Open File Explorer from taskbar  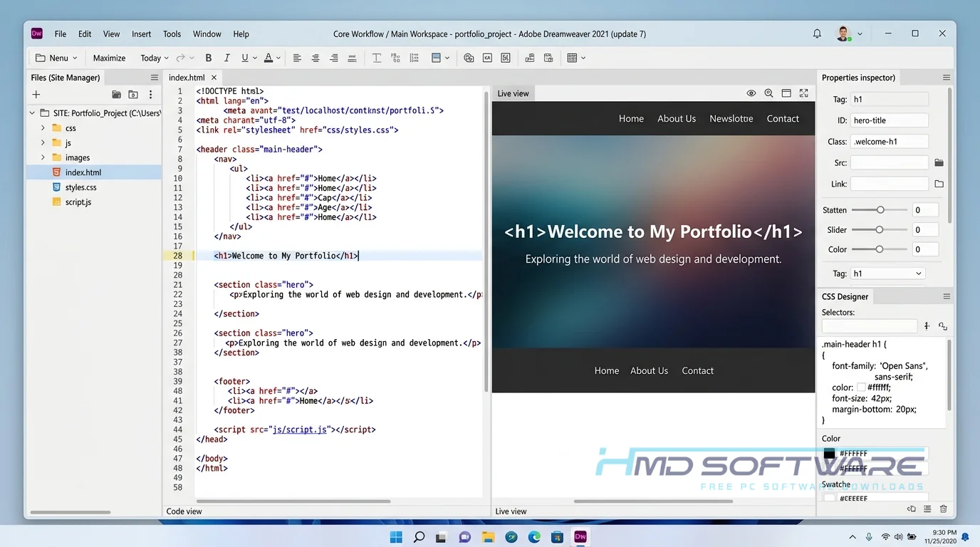[x=488, y=537]
